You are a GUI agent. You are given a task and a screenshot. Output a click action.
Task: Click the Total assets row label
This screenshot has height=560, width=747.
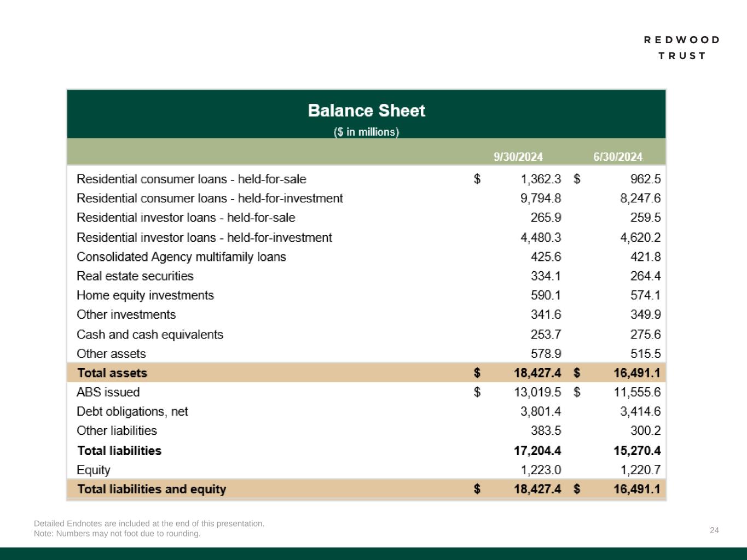(112, 373)
